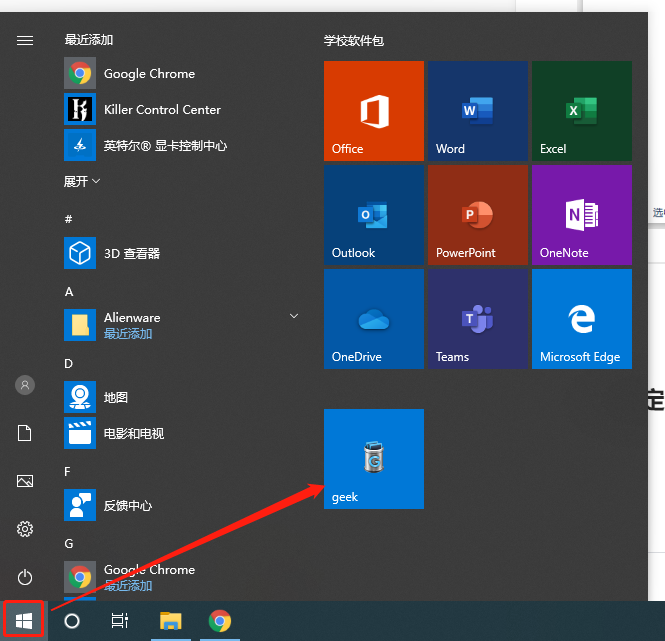Click the Windows Start button
665x641 pixels.
click(24, 621)
